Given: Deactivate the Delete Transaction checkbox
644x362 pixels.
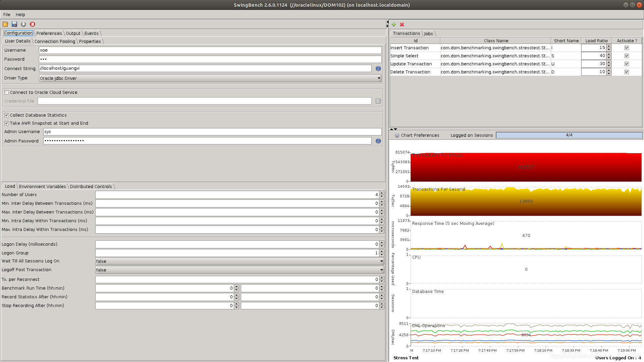Looking at the screenshot, I should tap(627, 72).
